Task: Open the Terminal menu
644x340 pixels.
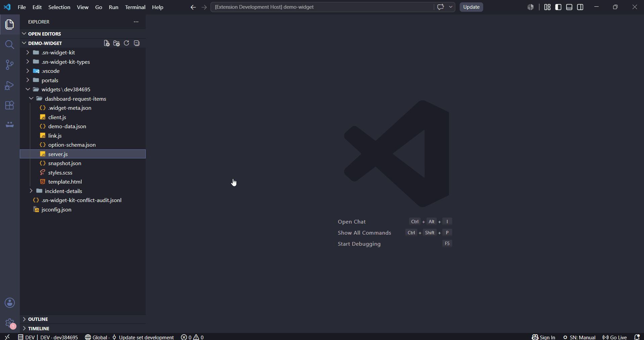Action: pos(135,7)
